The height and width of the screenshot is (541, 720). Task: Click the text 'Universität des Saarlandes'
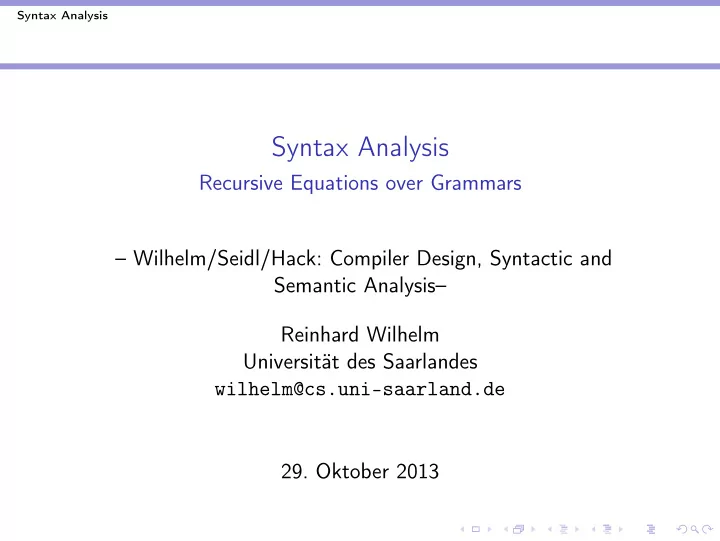[360, 361]
